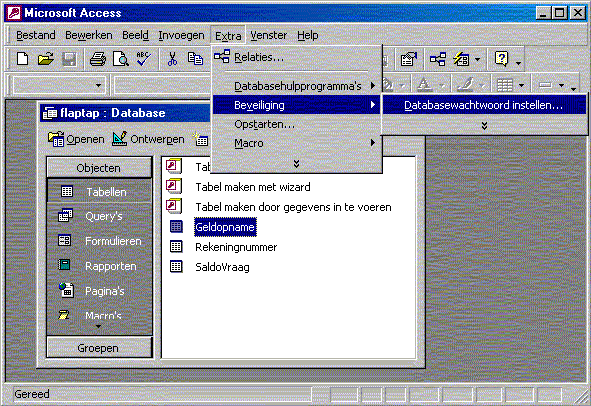Choose Opstarten... in the Extra menu
The height and width of the screenshot is (406, 591).
(297, 124)
